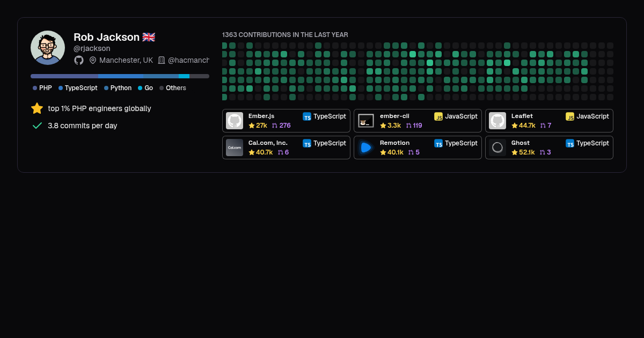
Task: Open the ember-cli terminal logo
Action: pos(366,121)
